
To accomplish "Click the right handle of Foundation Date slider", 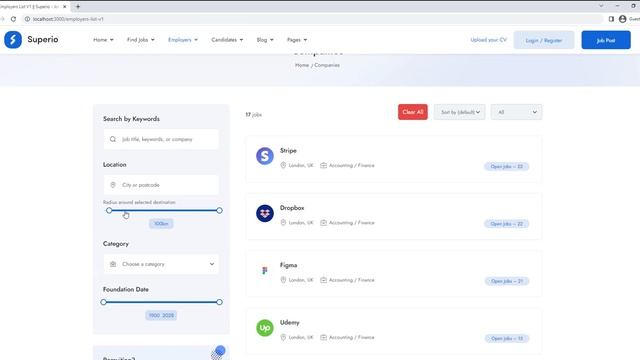I will pyautogui.click(x=219, y=302).
